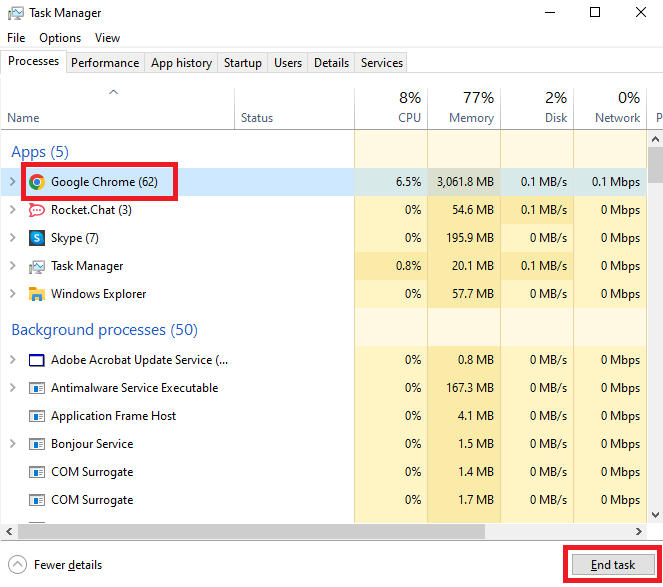Open the View menu
663x587 pixels.
107,38
